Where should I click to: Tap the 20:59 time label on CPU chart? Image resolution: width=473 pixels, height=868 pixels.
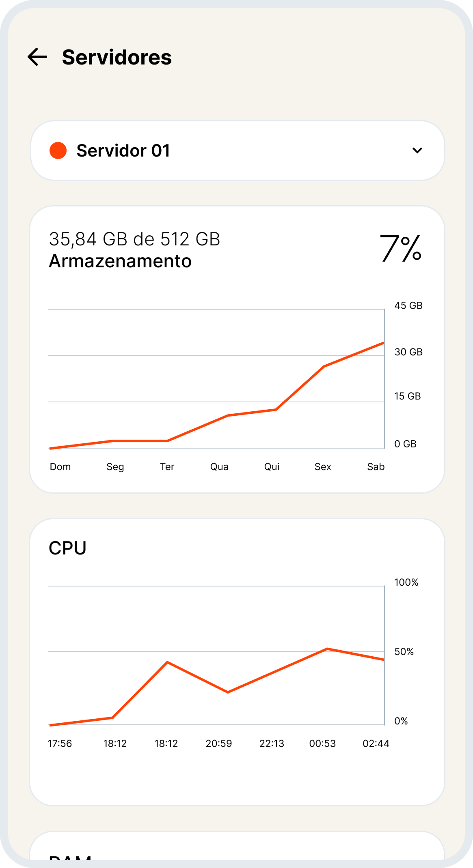[x=218, y=743]
